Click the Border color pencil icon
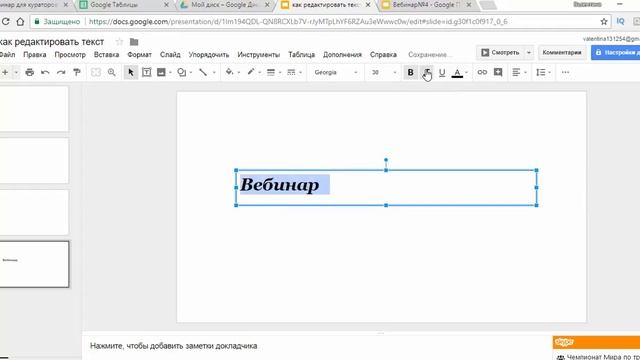The width and height of the screenshot is (640, 360). pyautogui.click(x=251, y=72)
